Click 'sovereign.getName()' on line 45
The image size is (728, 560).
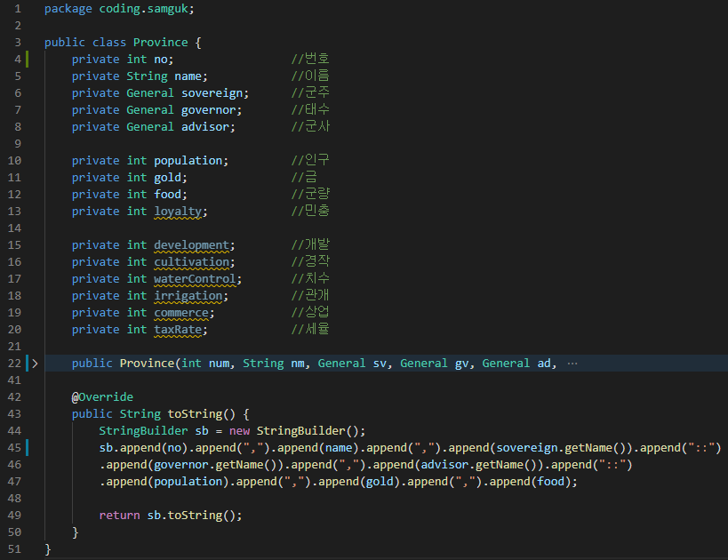point(561,448)
